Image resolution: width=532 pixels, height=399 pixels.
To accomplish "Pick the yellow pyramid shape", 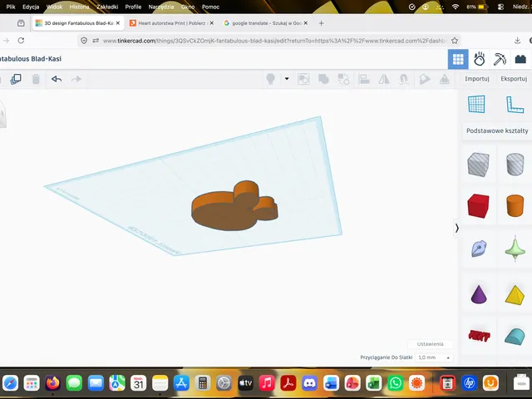I will pos(515,295).
